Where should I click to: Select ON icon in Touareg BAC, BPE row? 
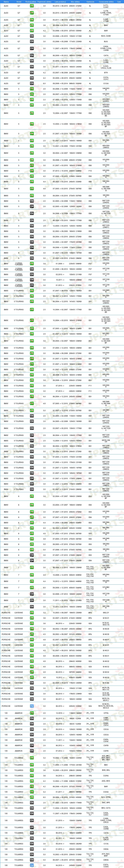pyautogui.click(x=32, y=803)
